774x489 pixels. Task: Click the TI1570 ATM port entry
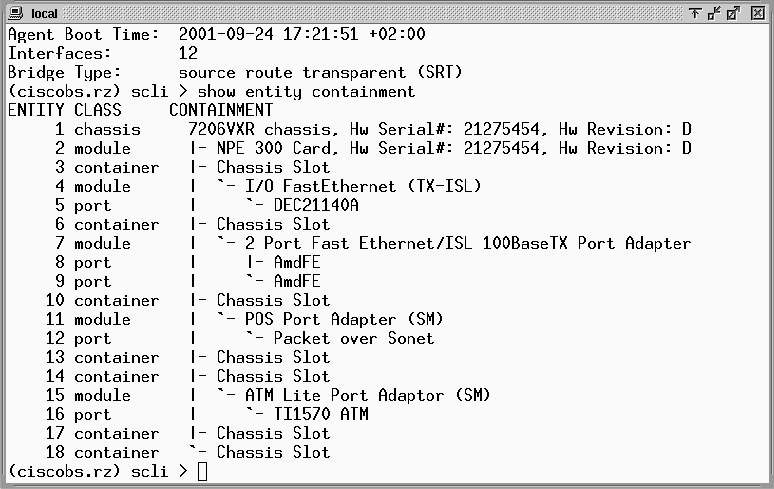click(x=320, y=414)
